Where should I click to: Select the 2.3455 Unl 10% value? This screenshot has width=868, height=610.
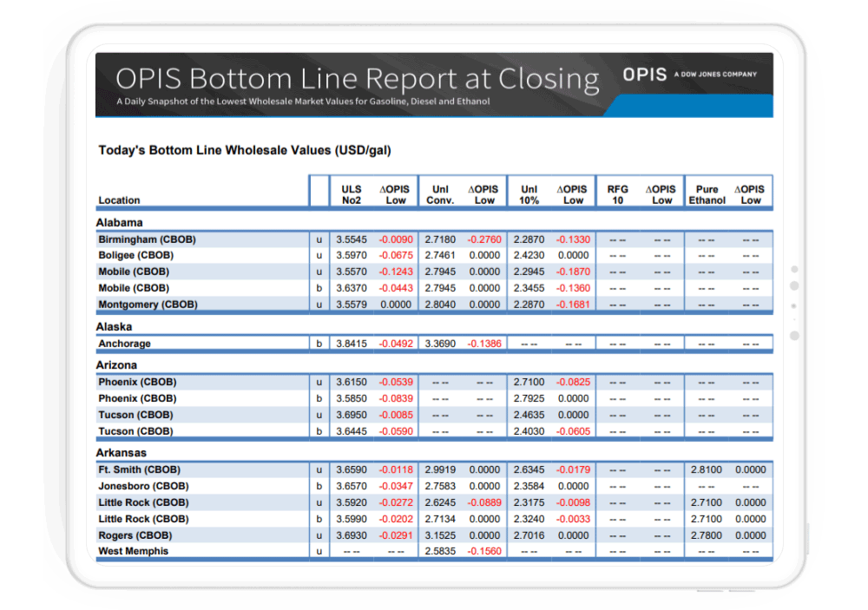pos(529,288)
